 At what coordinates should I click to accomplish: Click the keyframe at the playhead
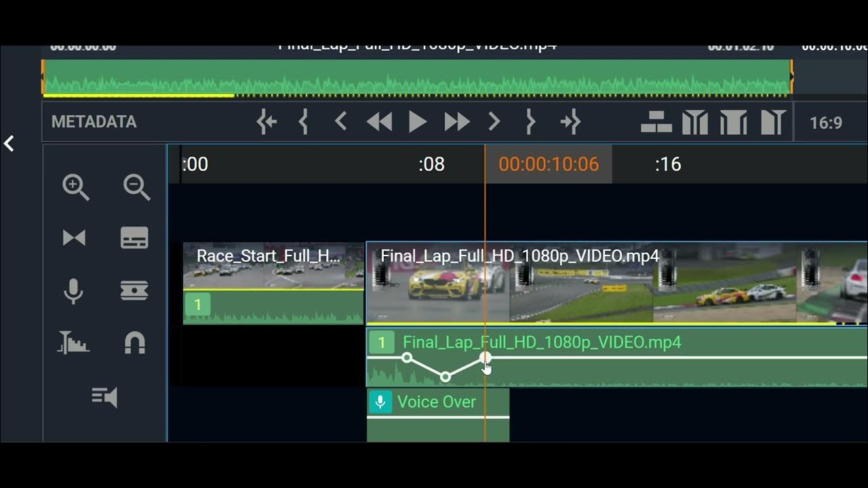(x=485, y=357)
